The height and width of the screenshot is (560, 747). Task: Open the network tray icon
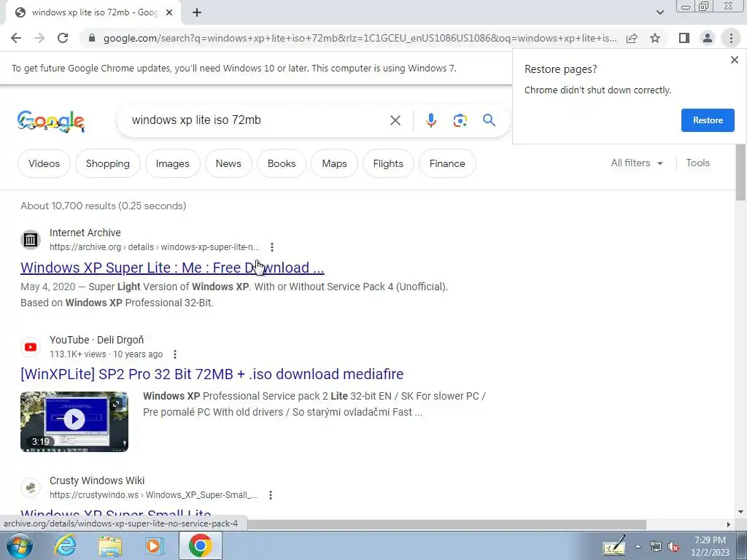656,547
